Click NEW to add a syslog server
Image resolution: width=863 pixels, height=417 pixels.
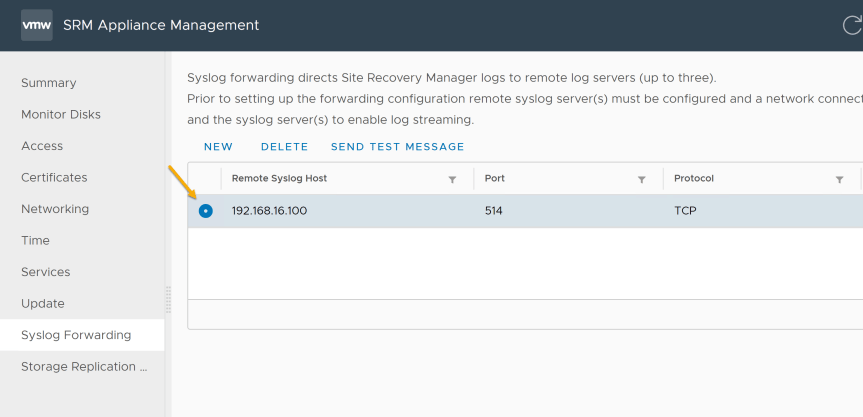click(218, 147)
